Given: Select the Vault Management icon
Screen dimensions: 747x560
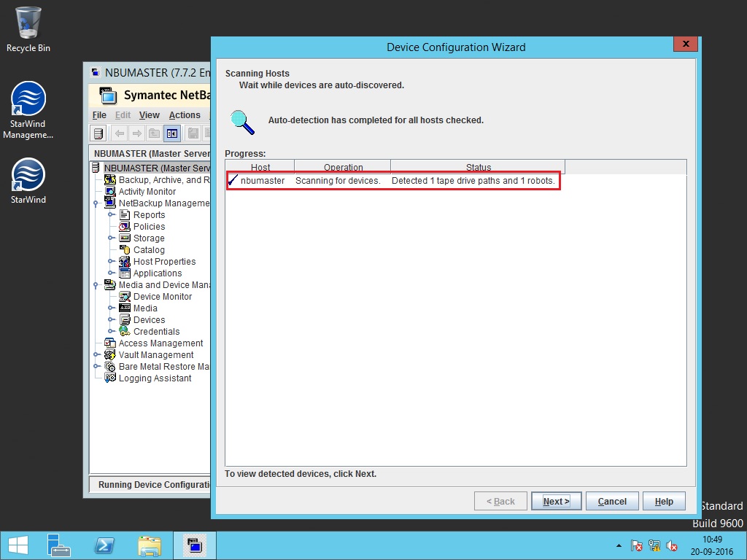Looking at the screenshot, I should click(110, 354).
